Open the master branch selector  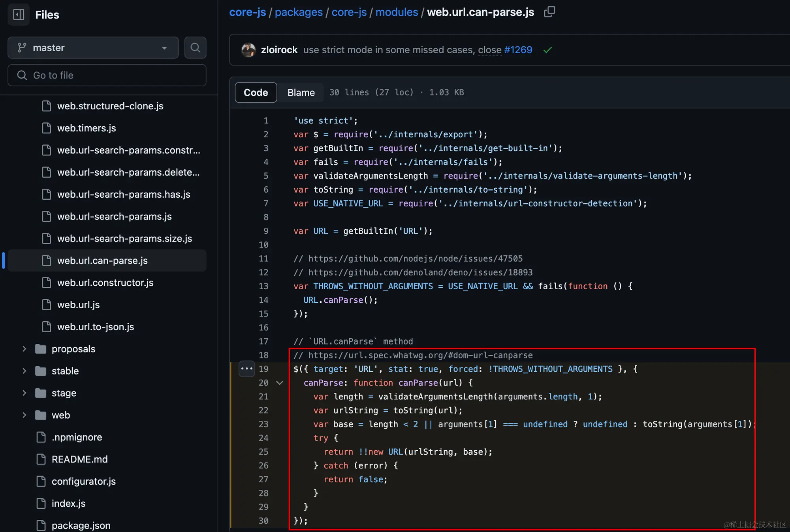pyautogui.click(x=93, y=47)
